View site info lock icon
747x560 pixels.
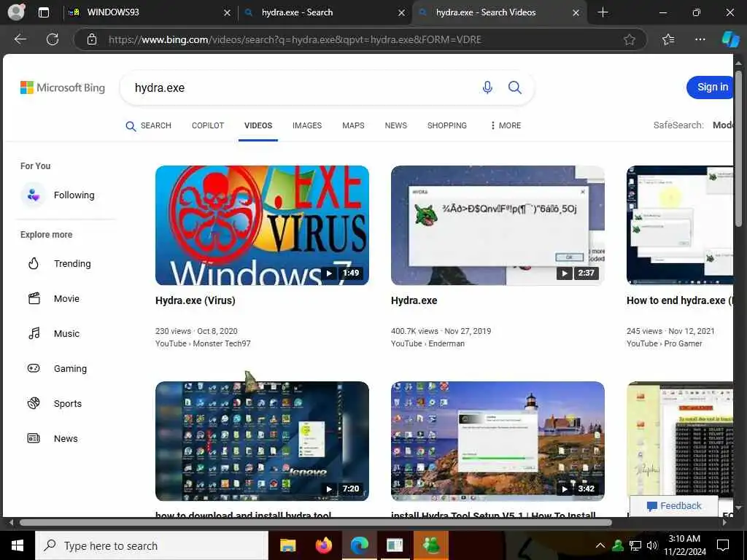[92, 39]
